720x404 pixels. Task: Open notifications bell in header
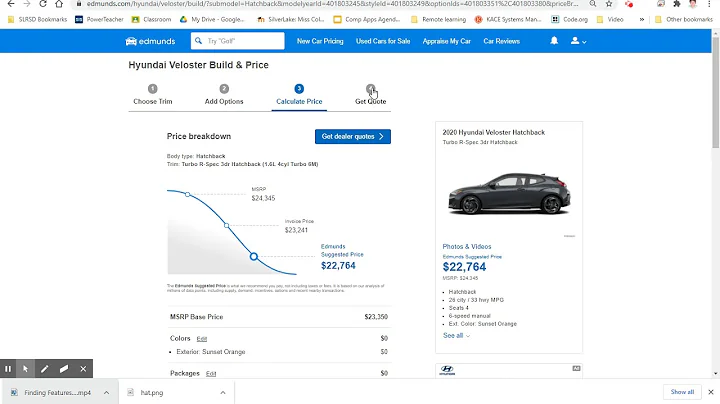554,41
